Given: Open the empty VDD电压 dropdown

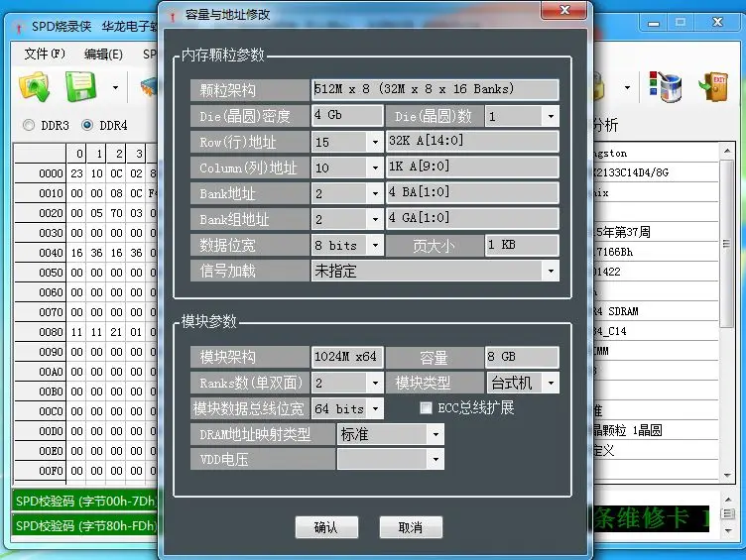Looking at the screenshot, I should [x=435, y=459].
